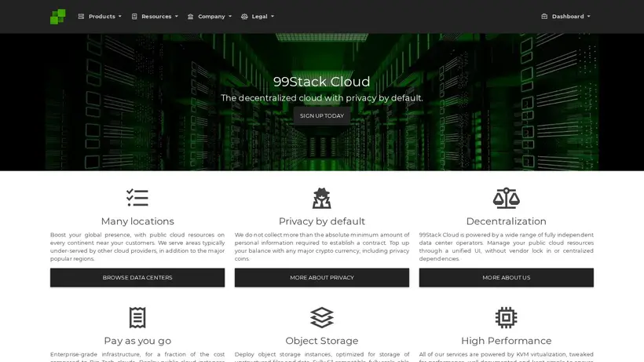Click the paragraph starting '99Stack Cloud is powered'

[506, 247]
